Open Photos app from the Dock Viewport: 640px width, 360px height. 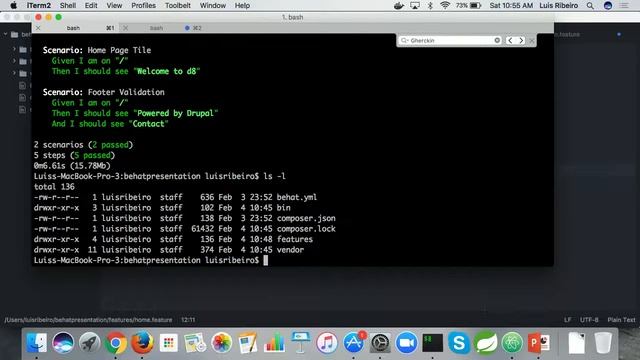pyautogui.click(x=222, y=343)
